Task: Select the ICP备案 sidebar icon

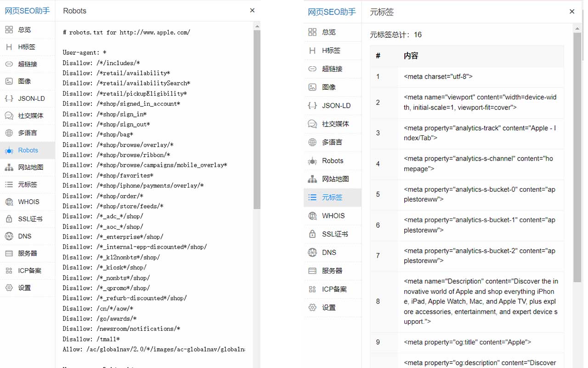Action: (x=28, y=270)
